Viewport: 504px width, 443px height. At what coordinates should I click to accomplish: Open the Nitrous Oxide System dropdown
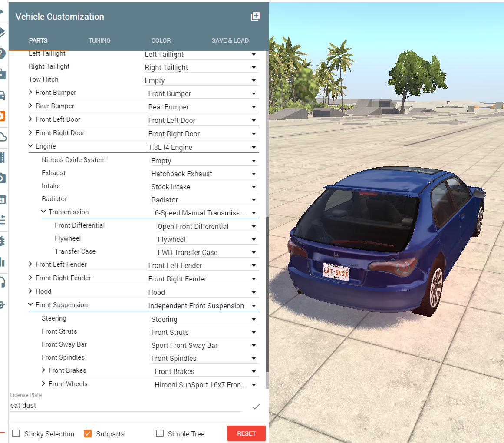point(204,161)
